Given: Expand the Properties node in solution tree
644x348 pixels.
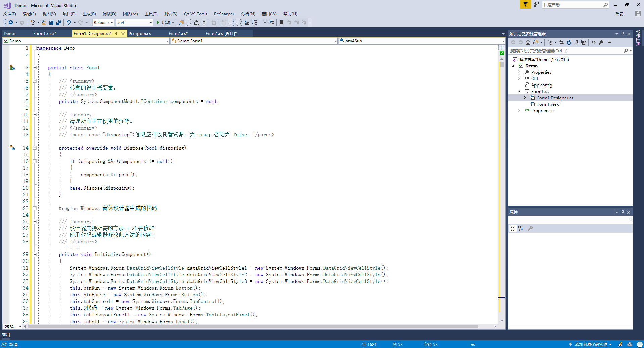Looking at the screenshot, I should coord(519,72).
